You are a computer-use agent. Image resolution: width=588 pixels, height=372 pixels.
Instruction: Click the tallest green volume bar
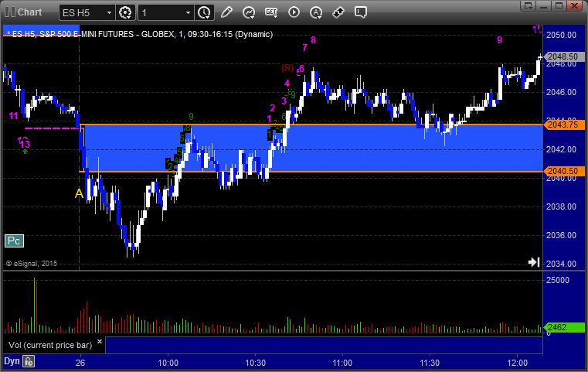(x=35, y=305)
